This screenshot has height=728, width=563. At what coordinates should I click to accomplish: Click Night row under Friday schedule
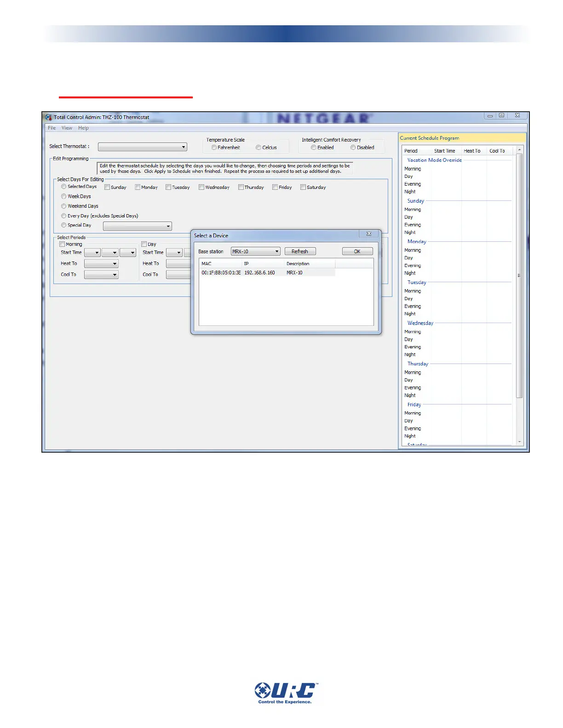[x=458, y=436]
